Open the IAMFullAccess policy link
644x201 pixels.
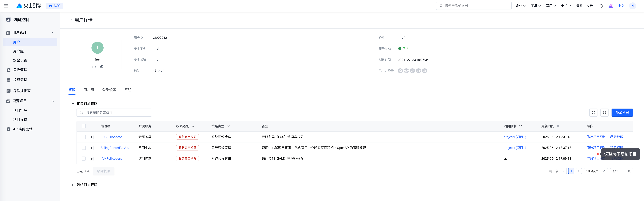point(111,159)
